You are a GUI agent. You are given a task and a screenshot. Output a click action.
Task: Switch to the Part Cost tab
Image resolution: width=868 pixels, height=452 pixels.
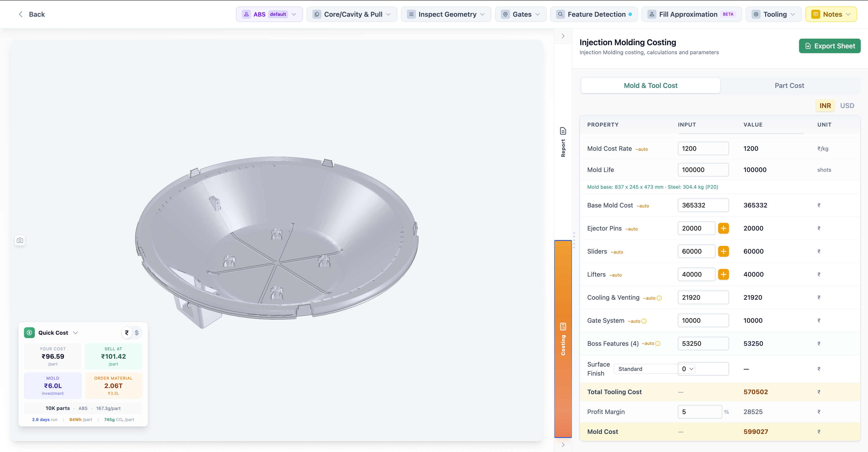click(789, 85)
